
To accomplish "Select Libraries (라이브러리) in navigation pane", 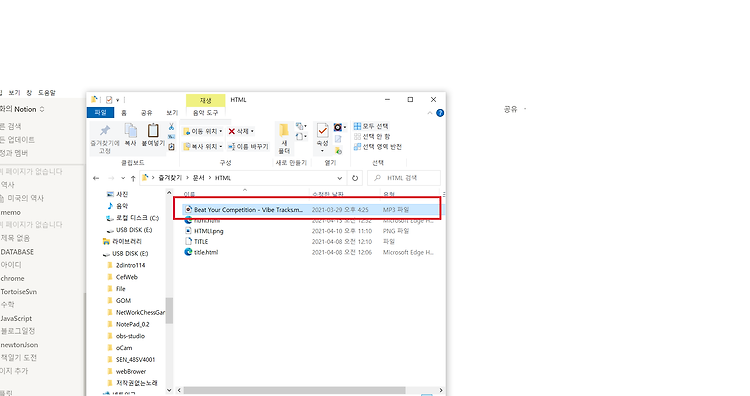I will pos(122,242).
